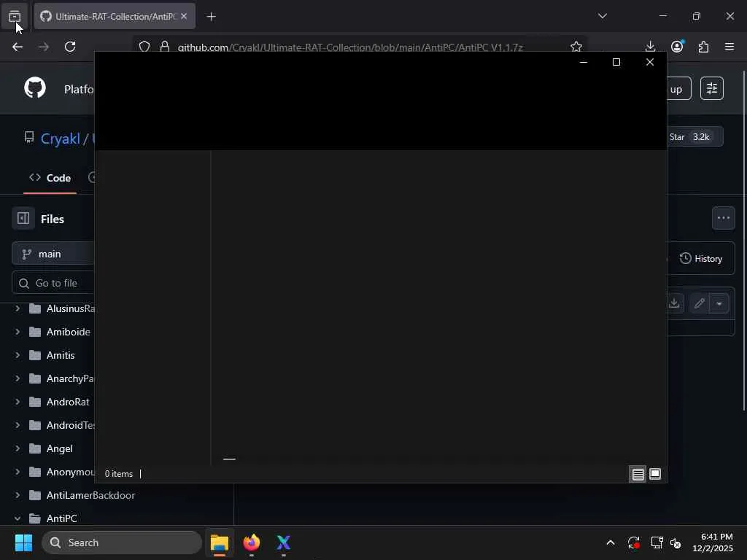Go forward to next page
This screenshot has height=560, width=747.
point(44,47)
